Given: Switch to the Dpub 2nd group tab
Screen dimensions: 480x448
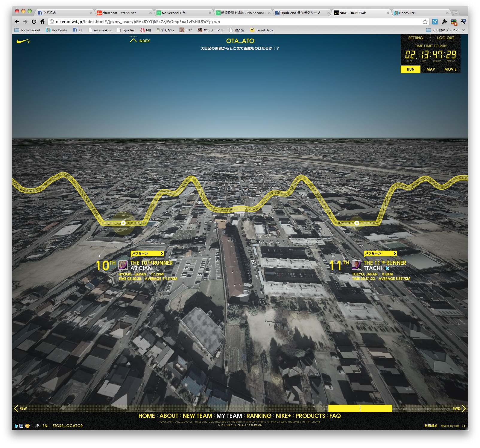Looking at the screenshot, I should point(302,13).
